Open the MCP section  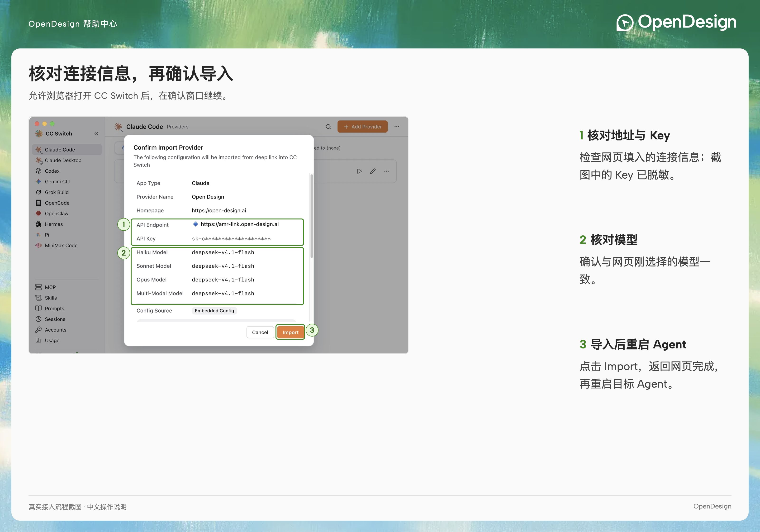tap(67, 287)
